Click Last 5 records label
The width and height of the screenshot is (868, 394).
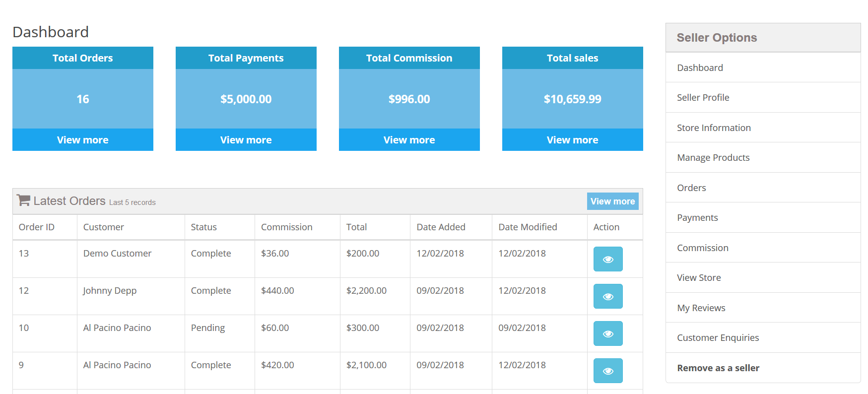(x=133, y=202)
